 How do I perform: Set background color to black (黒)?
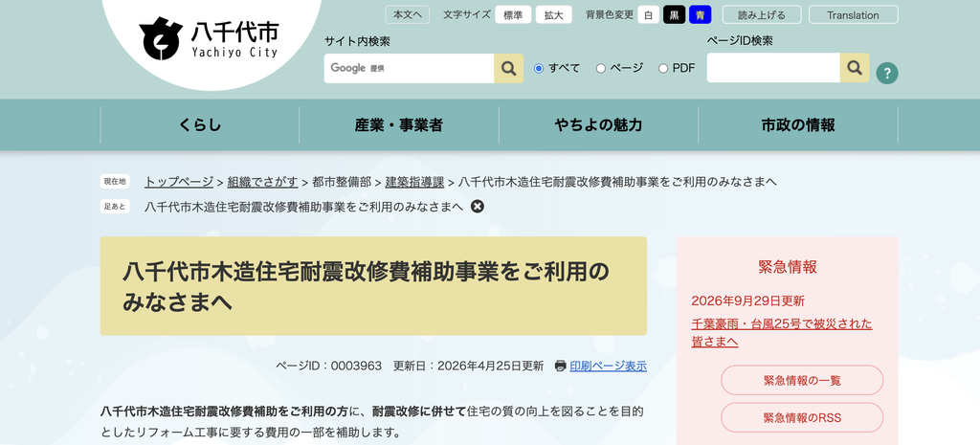click(x=675, y=15)
